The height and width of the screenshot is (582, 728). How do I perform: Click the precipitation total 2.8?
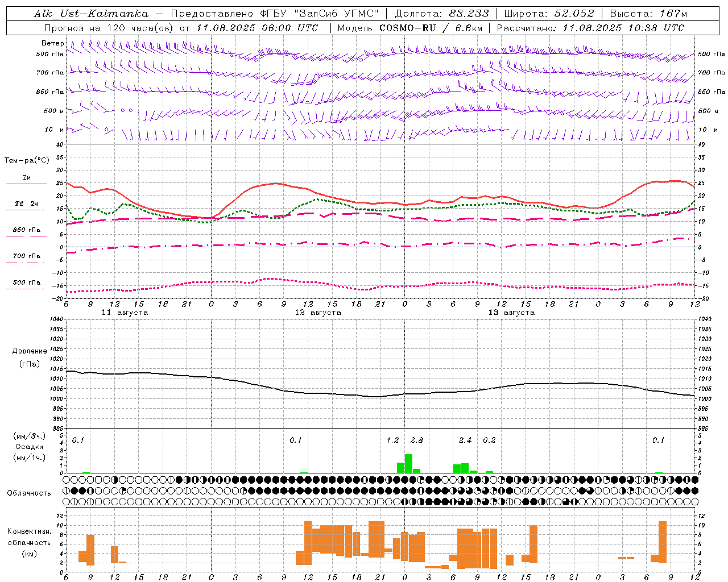(417, 440)
